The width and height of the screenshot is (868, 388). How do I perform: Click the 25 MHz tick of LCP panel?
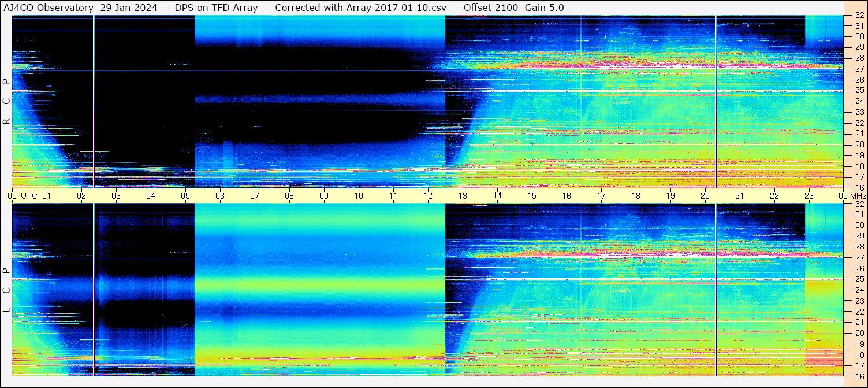[859, 279]
